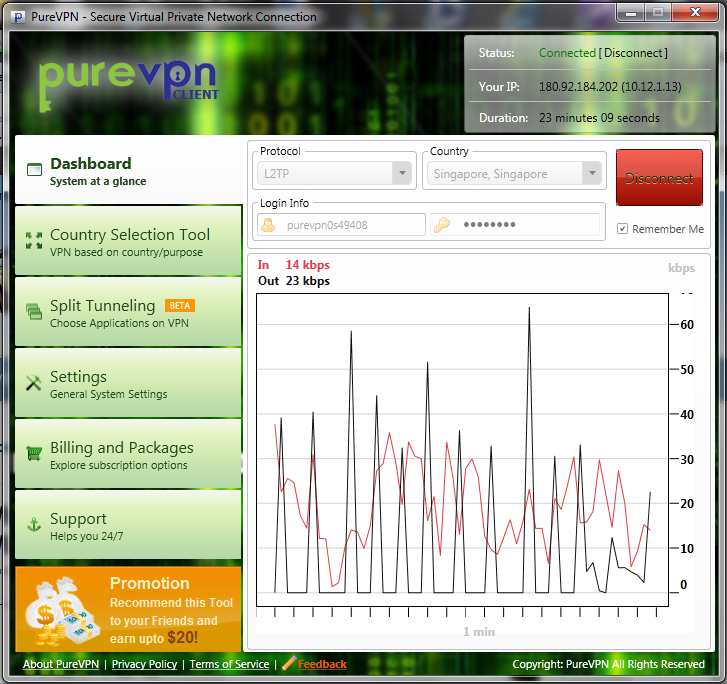Click the 1 min label under graph
This screenshot has height=684, width=727.
(x=479, y=632)
